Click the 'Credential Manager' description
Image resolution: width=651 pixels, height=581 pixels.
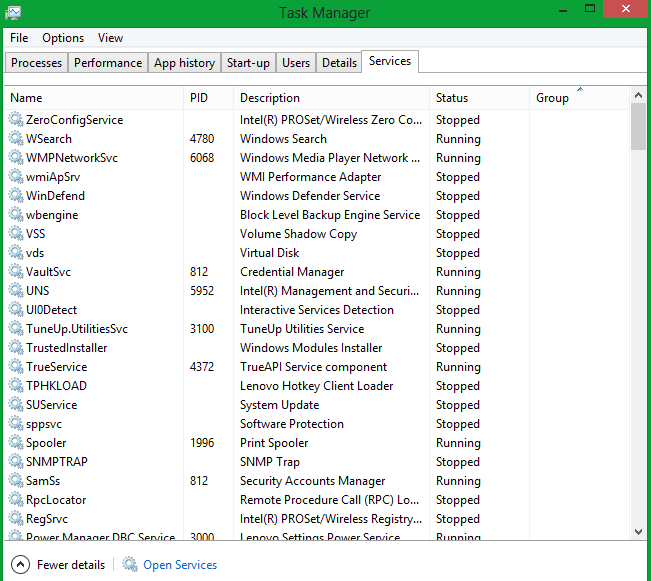tap(292, 272)
